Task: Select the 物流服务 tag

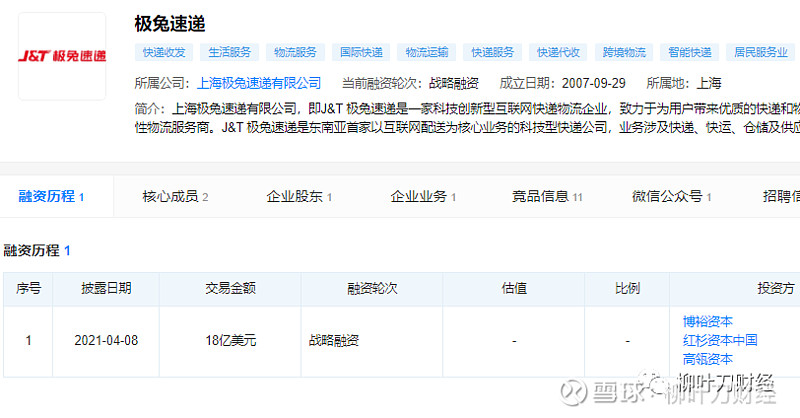Action: pyautogui.click(x=295, y=52)
